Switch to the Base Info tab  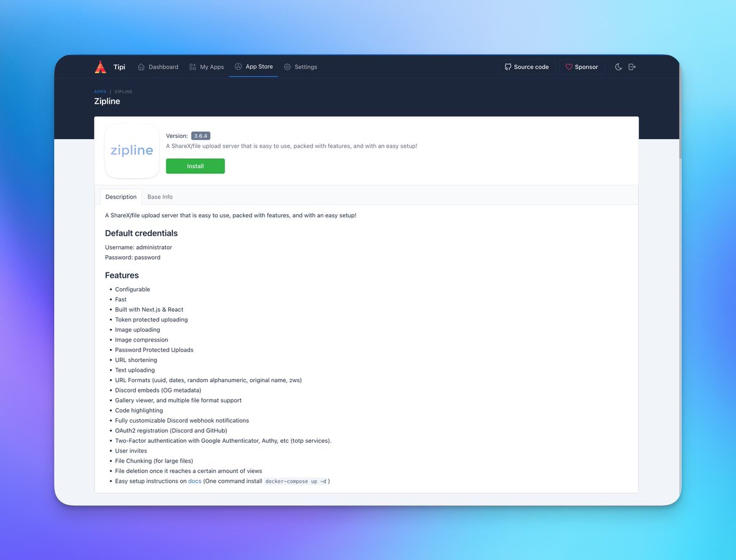(159, 196)
